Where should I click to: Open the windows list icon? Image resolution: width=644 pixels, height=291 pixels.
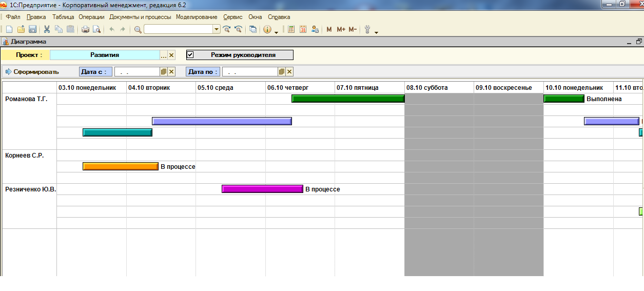coord(253,29)
